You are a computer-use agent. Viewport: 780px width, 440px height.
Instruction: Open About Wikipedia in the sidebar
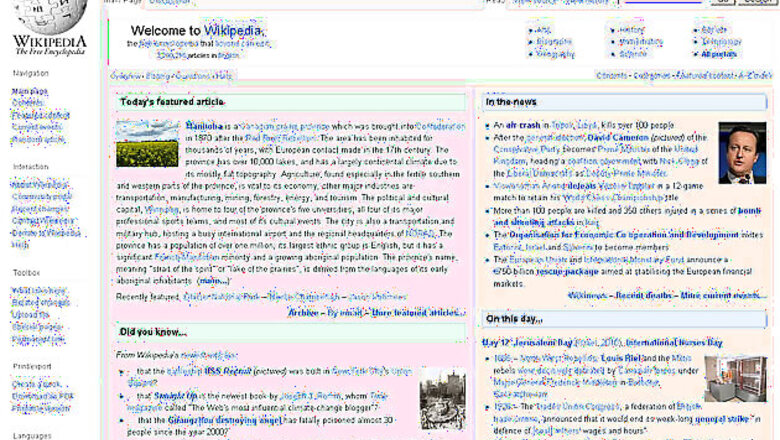tap(40, 185)
